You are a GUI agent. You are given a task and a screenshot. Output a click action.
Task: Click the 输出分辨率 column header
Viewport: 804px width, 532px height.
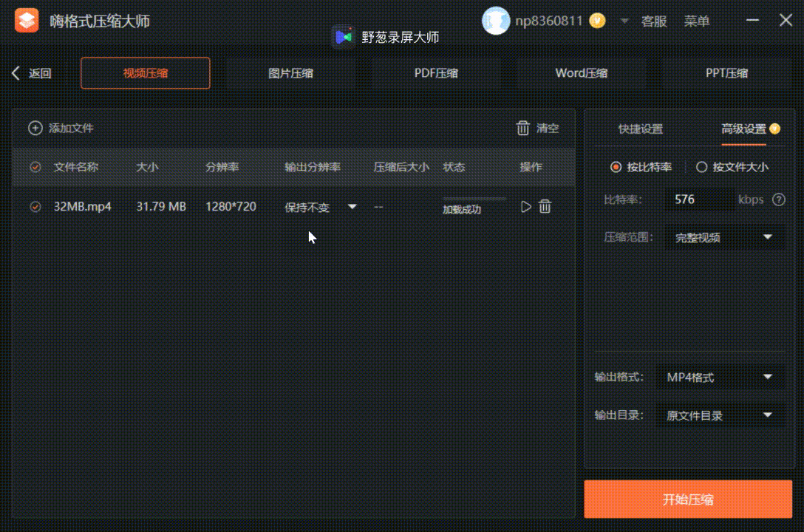tap(313, 167)
